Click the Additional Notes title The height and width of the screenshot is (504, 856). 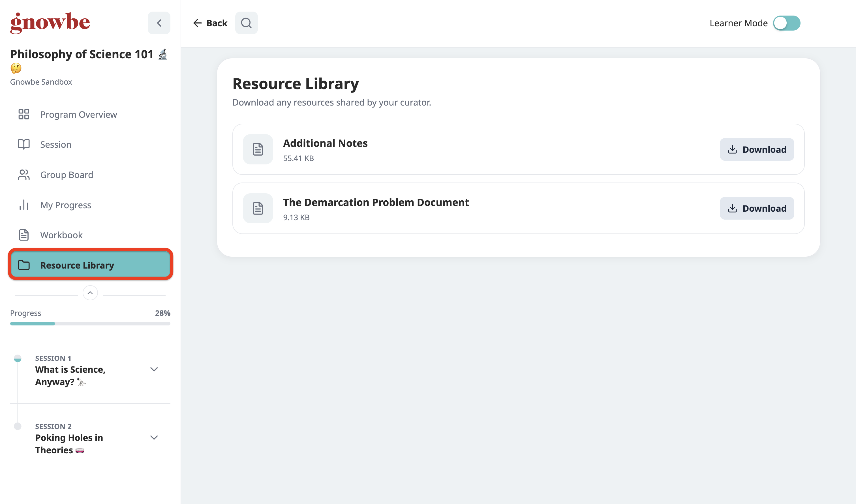pos(325,143)
